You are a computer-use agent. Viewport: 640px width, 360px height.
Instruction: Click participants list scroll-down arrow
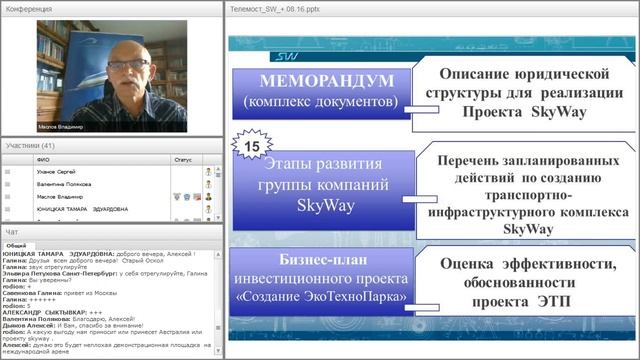pos(218,218)
